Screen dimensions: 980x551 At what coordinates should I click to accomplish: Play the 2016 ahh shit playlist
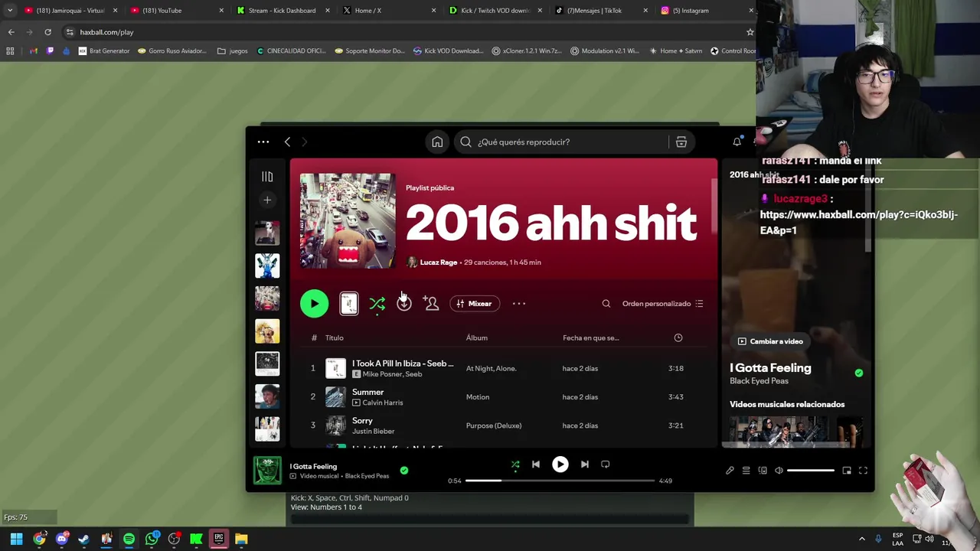click(314, 304)
